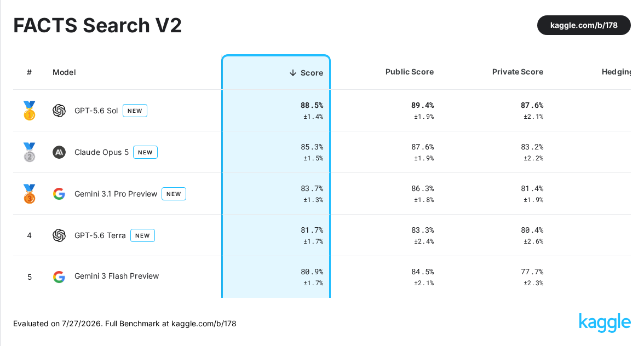Viewport: 644px width, 346px height.
Task: Click the silver medal icon for rank 2
Action: (x=29, y=152)
